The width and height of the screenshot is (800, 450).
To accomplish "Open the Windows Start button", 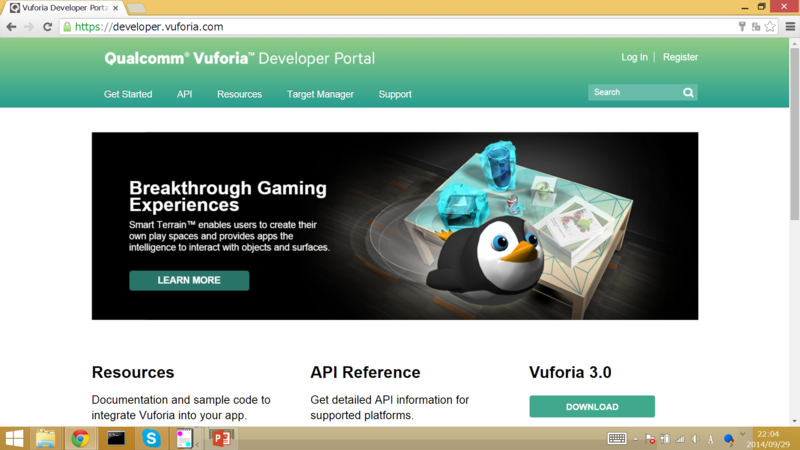I will [14, 438].
